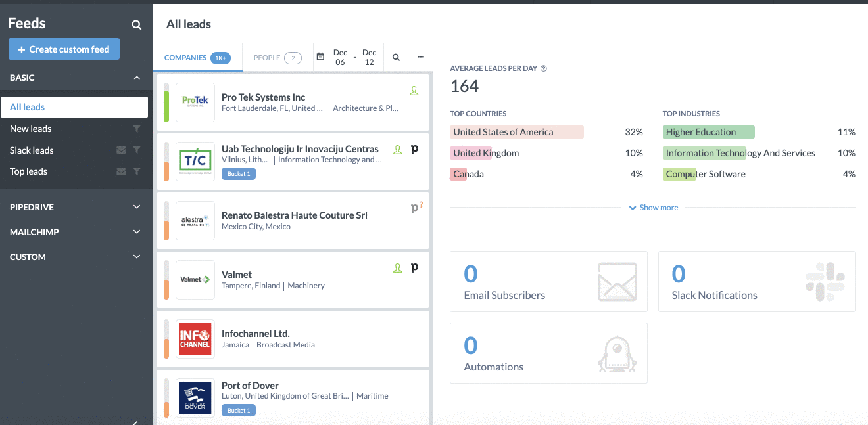The image size is (868, 425).
Task: Click the Top leads envelope icon
Action: [x=121, y=171]
